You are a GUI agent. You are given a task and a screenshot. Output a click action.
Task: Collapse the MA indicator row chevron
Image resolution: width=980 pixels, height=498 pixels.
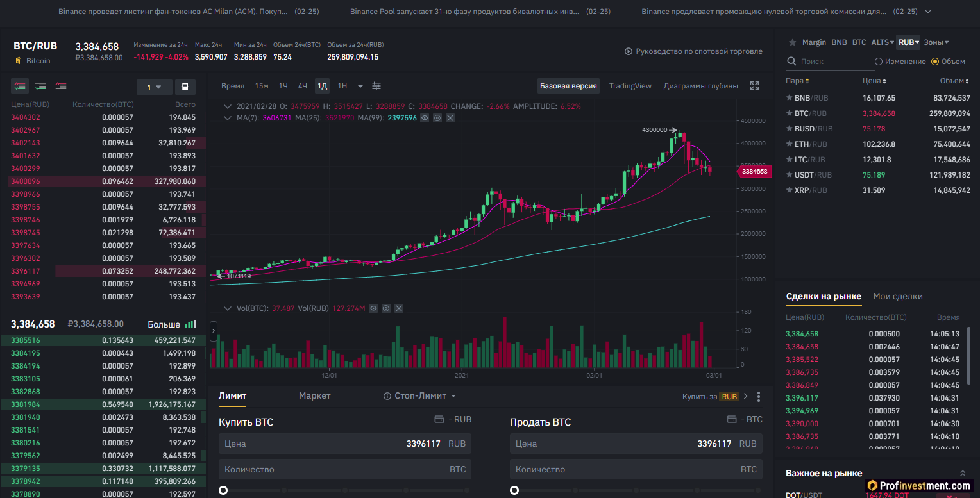tap(227, 118)
